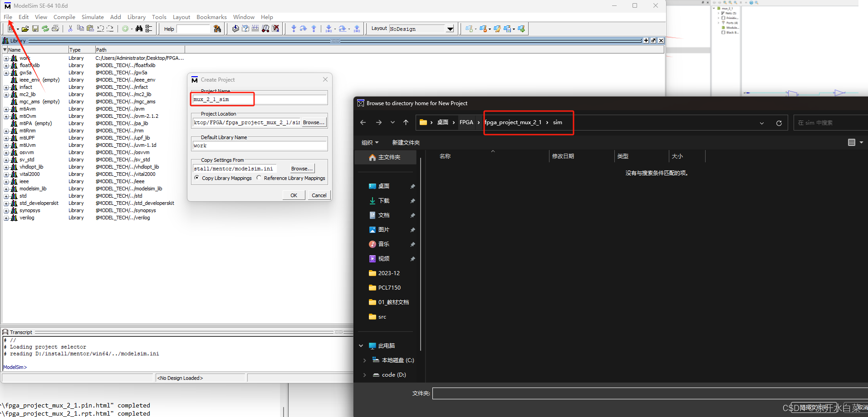Select PCL7150 folder in sidebar

(x=389, y=288)
